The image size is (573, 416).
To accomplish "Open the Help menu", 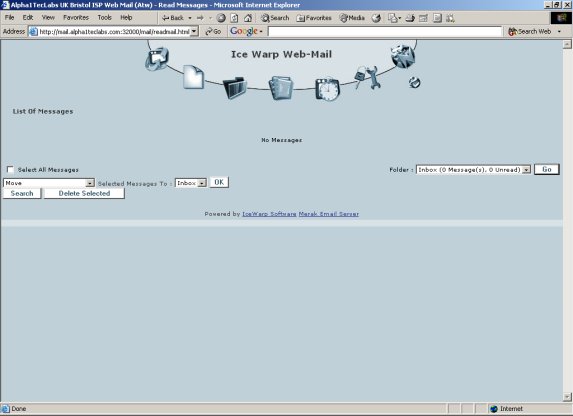I will click(126, 18).
